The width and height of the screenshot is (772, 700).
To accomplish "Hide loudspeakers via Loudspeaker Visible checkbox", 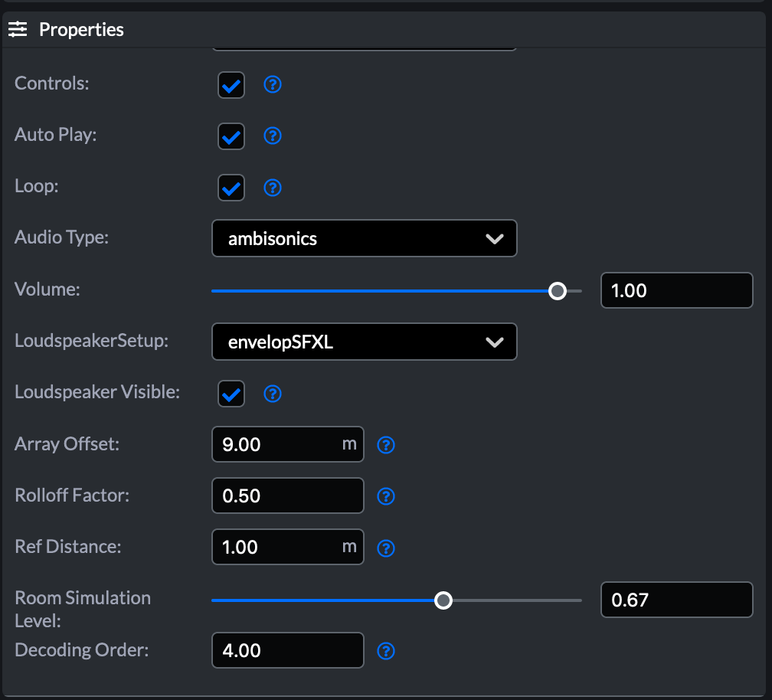I will tap(231, 394).
